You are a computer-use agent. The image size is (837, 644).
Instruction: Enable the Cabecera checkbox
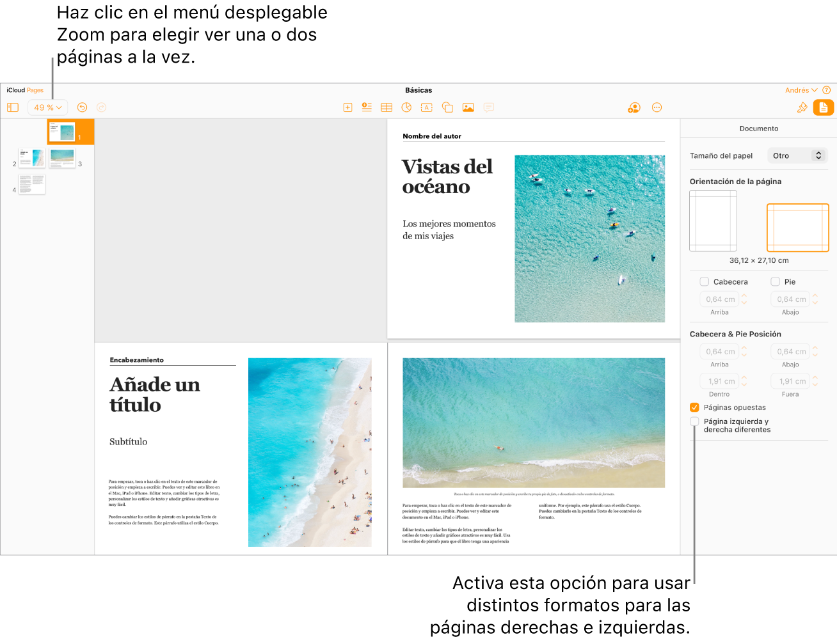point(705,281)
